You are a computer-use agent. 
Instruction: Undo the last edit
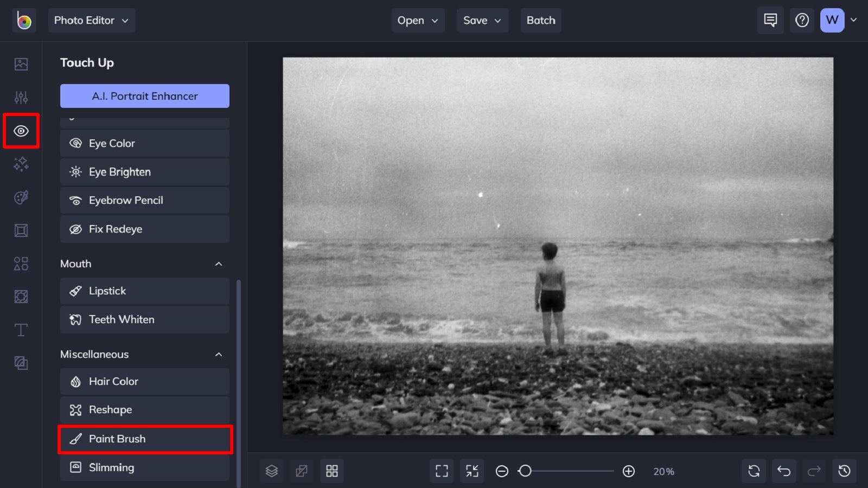[x=784, y=471]
